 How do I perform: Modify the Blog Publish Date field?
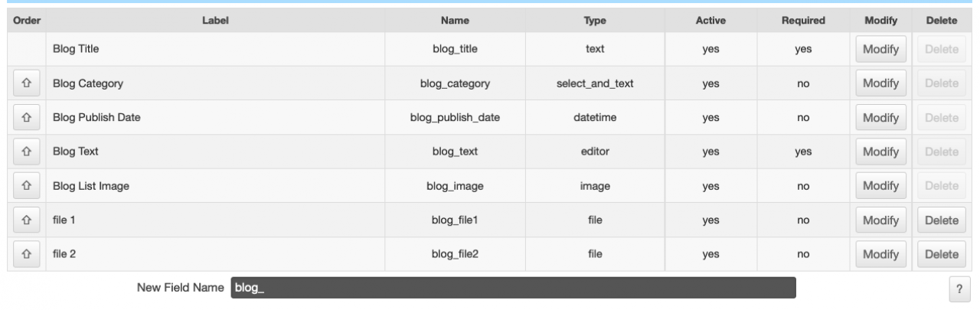(880, 118)
